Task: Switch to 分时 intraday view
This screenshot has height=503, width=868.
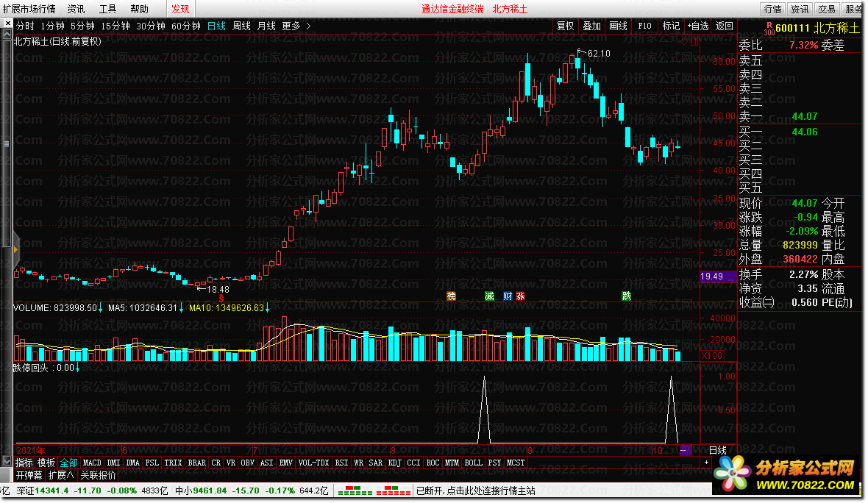Action: (x=25, y=26)
